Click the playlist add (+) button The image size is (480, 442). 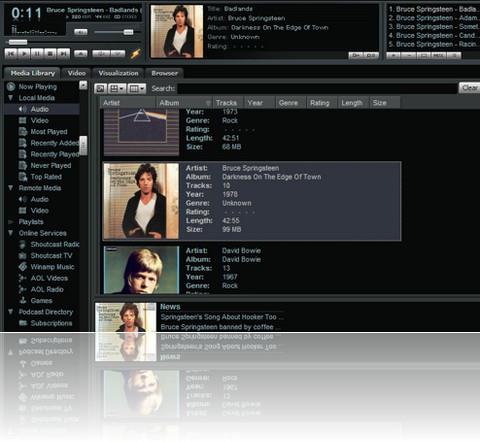(394, 55)
